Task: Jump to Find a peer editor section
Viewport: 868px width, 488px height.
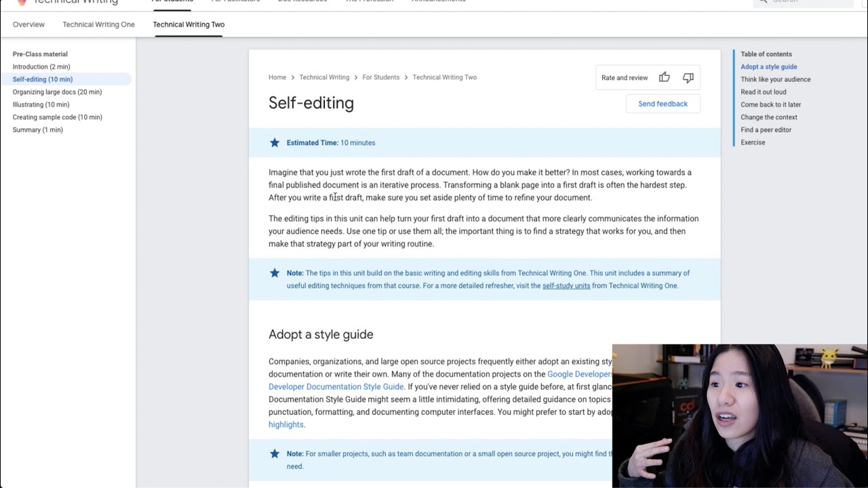Action: tap(766, 129)
